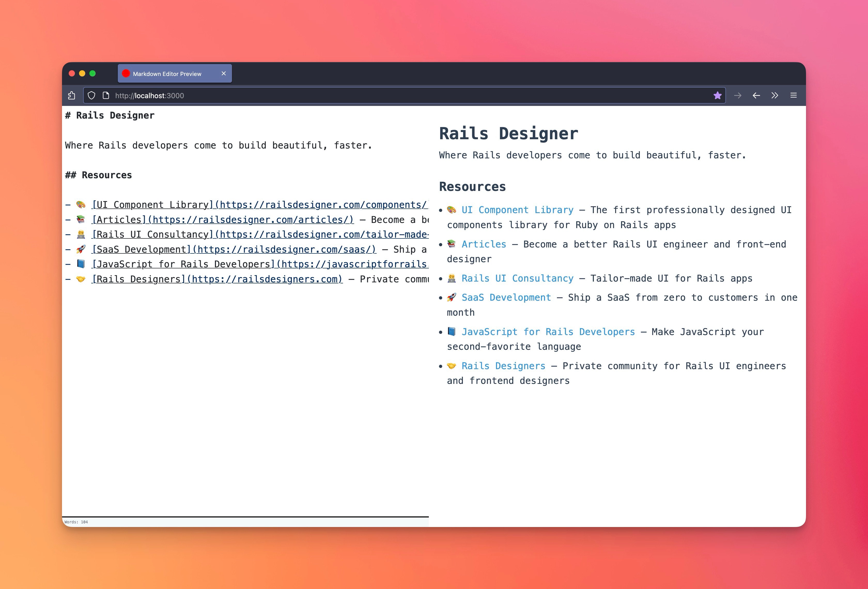Click the [Rails Designers] markdown source line
Viewport: 868px width, 589px height.
tap(246, 279)
